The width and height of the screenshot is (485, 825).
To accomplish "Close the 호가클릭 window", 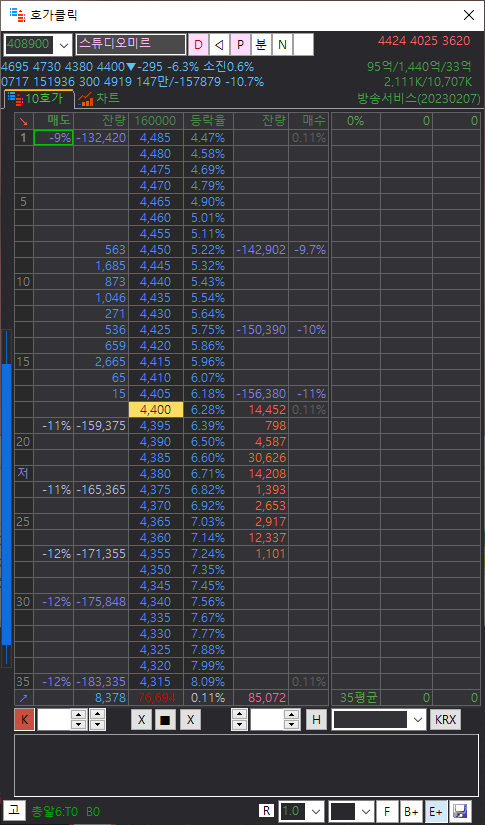I will coord(469,15).
